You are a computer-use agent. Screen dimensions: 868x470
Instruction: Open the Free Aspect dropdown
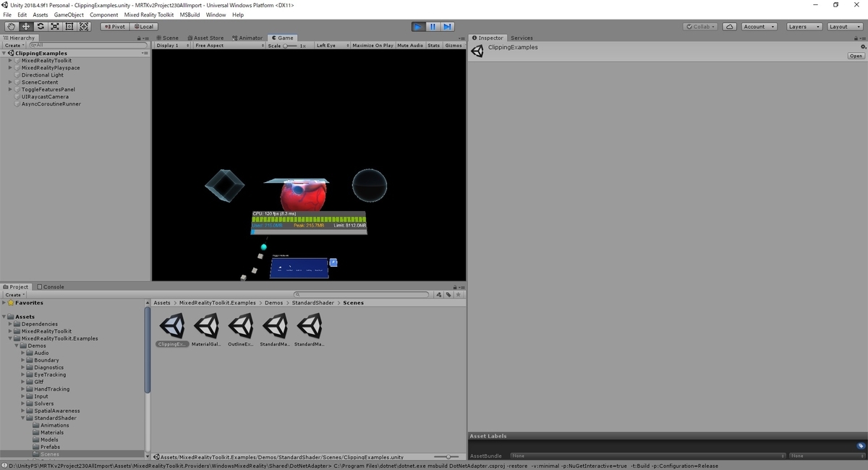coord(229,46)
